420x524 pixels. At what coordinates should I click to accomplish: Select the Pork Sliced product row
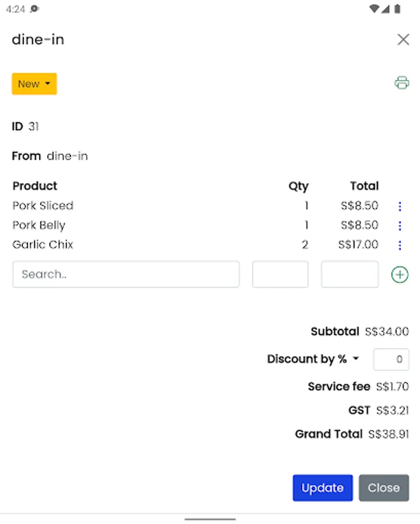click(43, 206)
